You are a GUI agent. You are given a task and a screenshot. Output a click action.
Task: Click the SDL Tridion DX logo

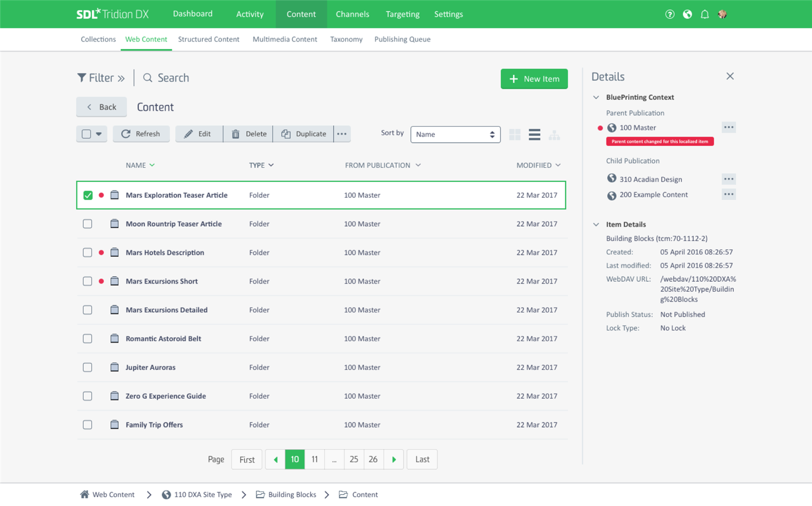(x=112, y=14)
